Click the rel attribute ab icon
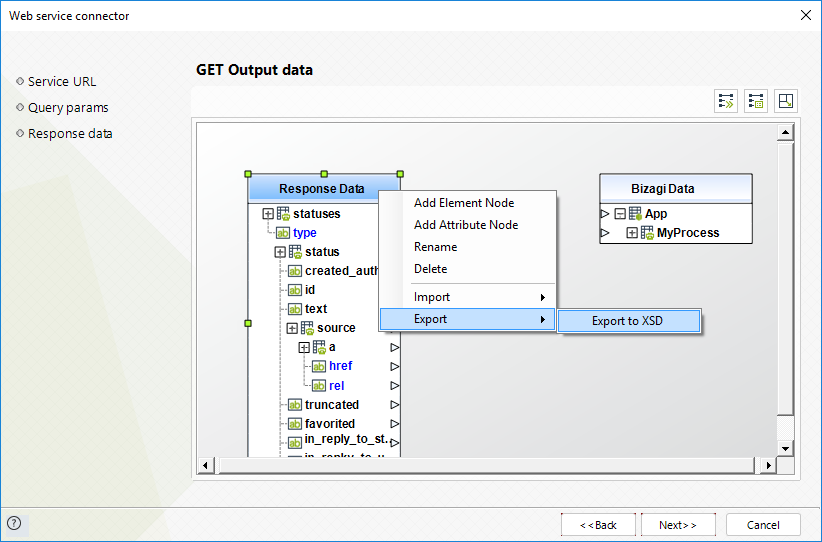This screenshot has width=822, height=542. click(x=319, y=386)
